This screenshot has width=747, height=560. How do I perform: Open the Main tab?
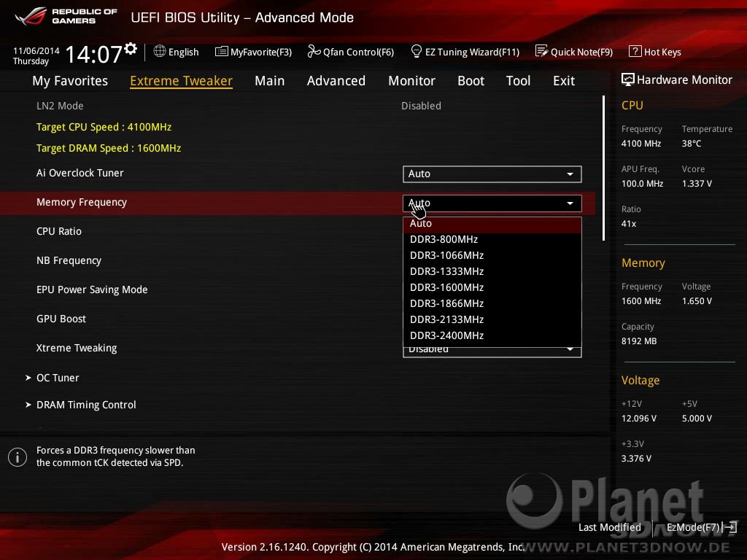pyautogui.click(x=270, y=81)
